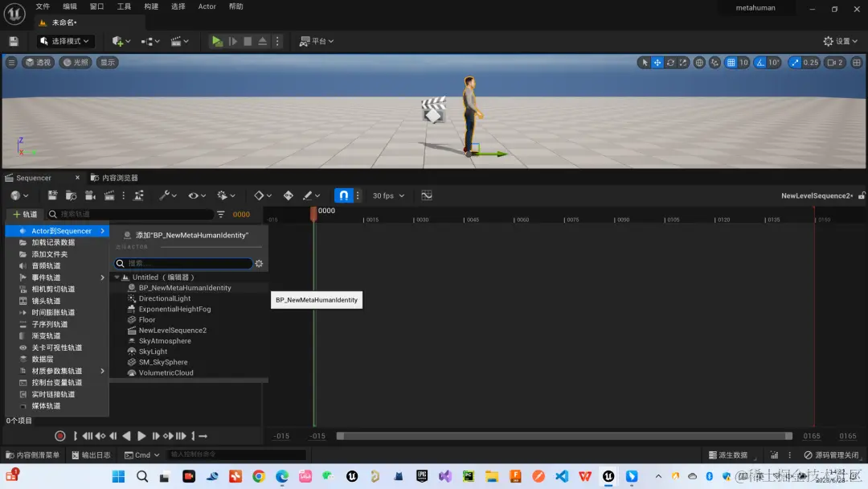868x489 pixels.
Task: Open viewport layout grid button
Action: point(857,63)
